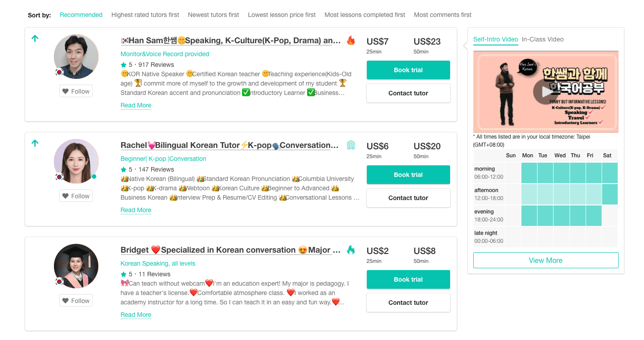This screenshot has height=340, width=644.
Task: Switch to the In-Class Video tab
Action: pos(543,39)
